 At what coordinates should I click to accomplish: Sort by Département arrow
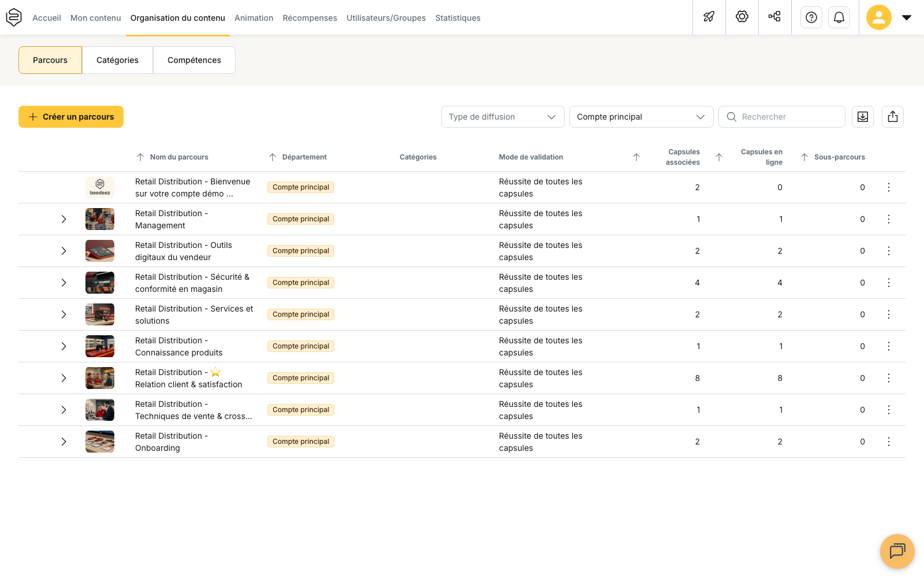273,157
